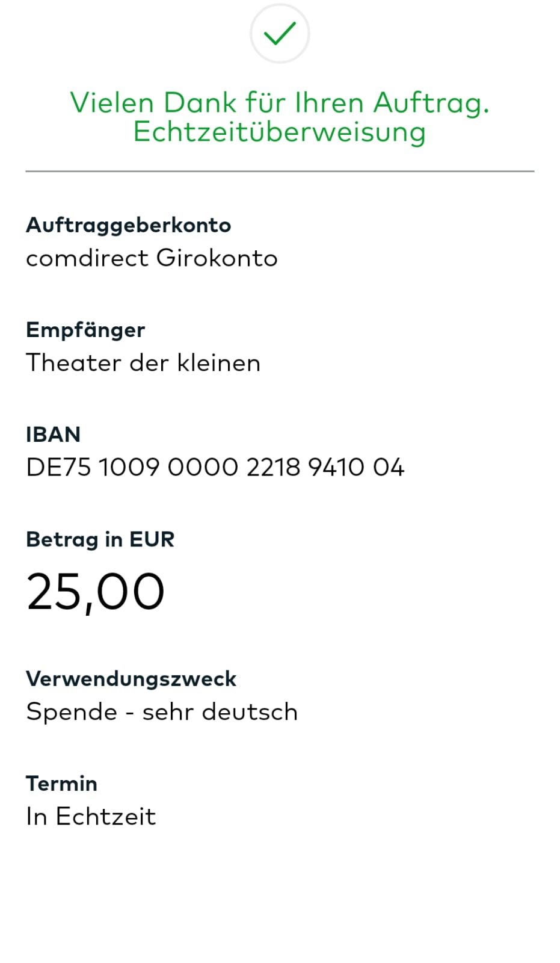Select the purpose text "Spende - sehr deutsch"

(x=162, y=712)
